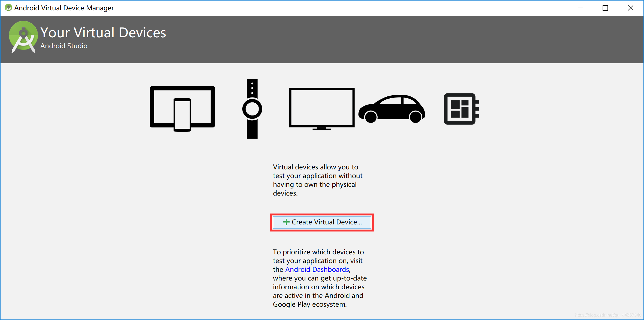
Task: Click the title bar Android icon
Action: (8, 8)
